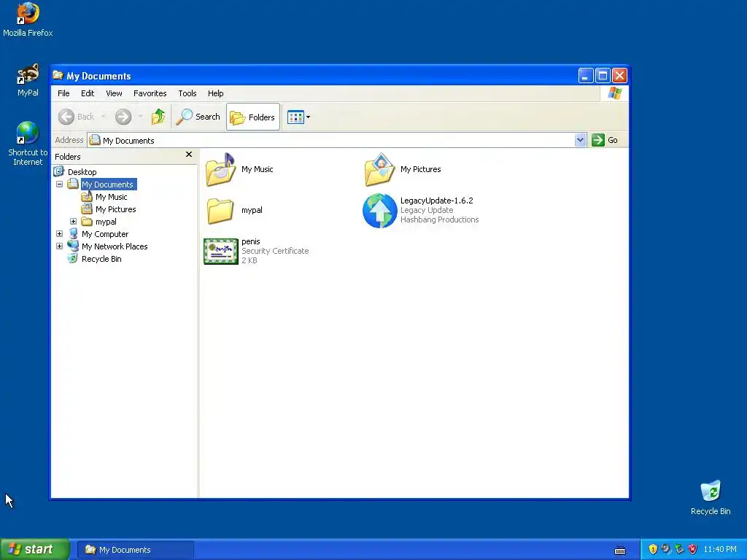Select Desktop in the folder tree
747x560 pixels.
(82, 172)
